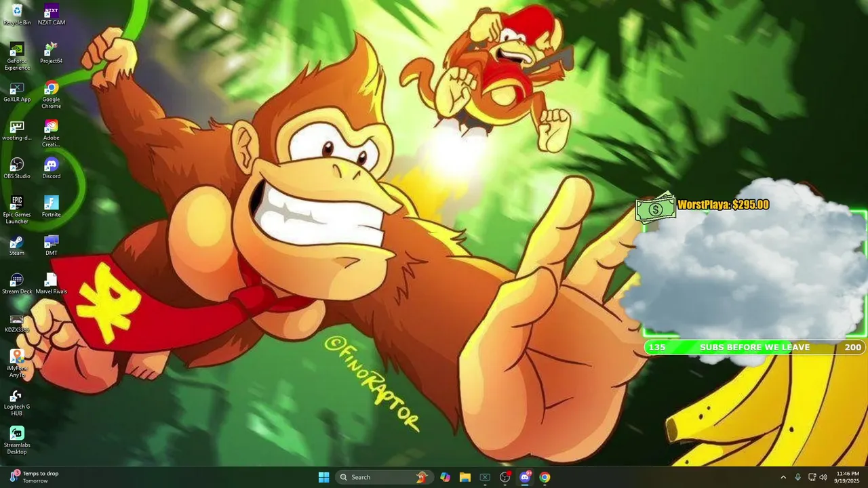868x488 pixels.
Task: Open the weather widget Temps to drop
Action: (34, 477)
